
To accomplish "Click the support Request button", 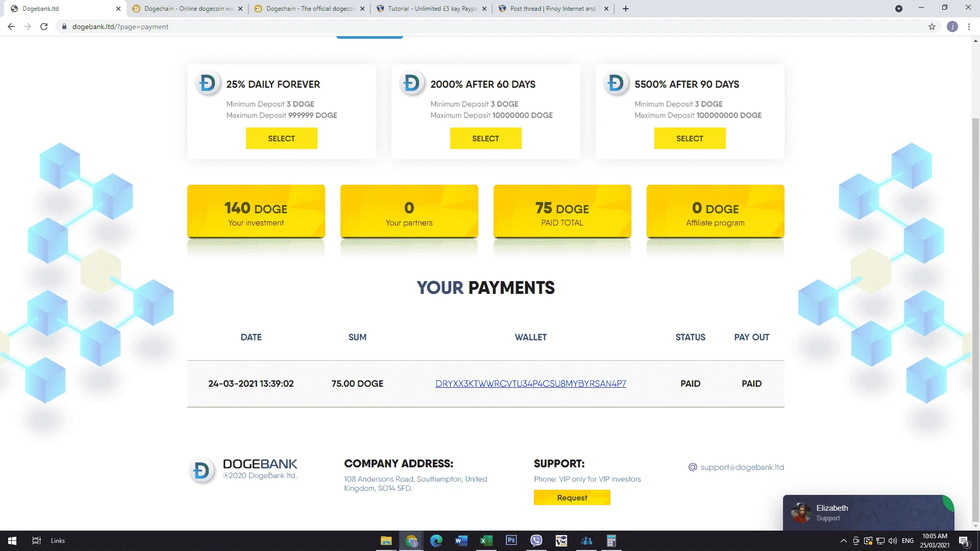I will coord(572,497).
